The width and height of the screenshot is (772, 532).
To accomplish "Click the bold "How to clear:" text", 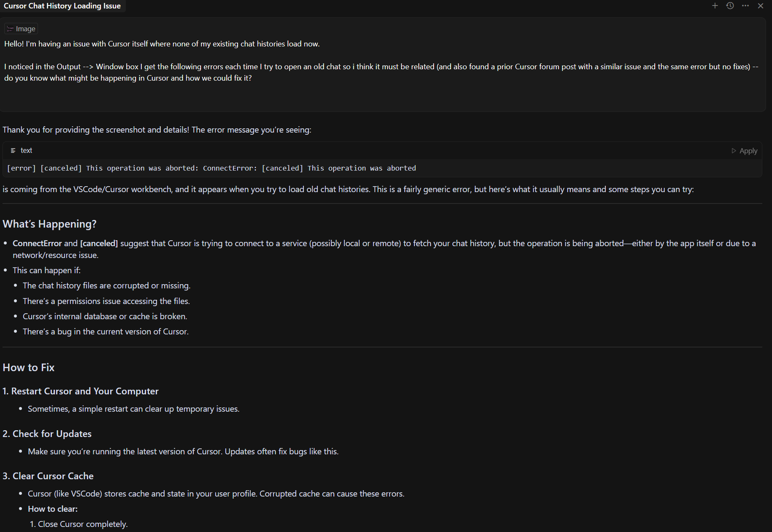I will [x=53, y=509].
